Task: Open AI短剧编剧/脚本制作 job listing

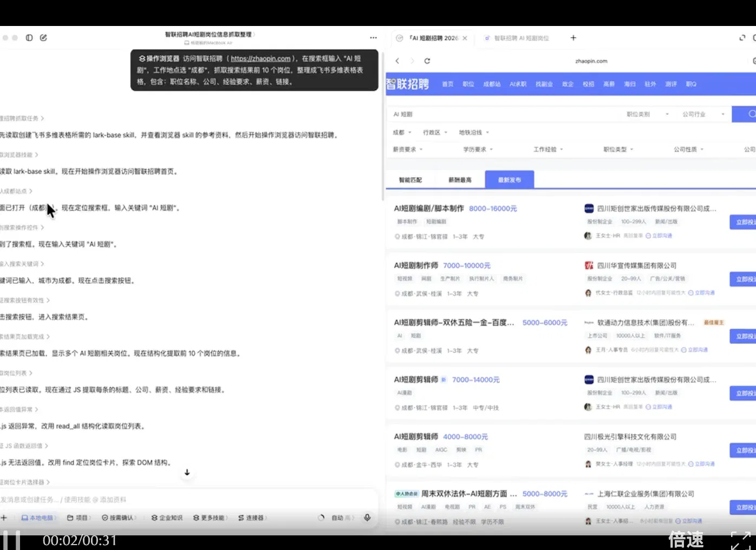Action: [x=429, y=208]
